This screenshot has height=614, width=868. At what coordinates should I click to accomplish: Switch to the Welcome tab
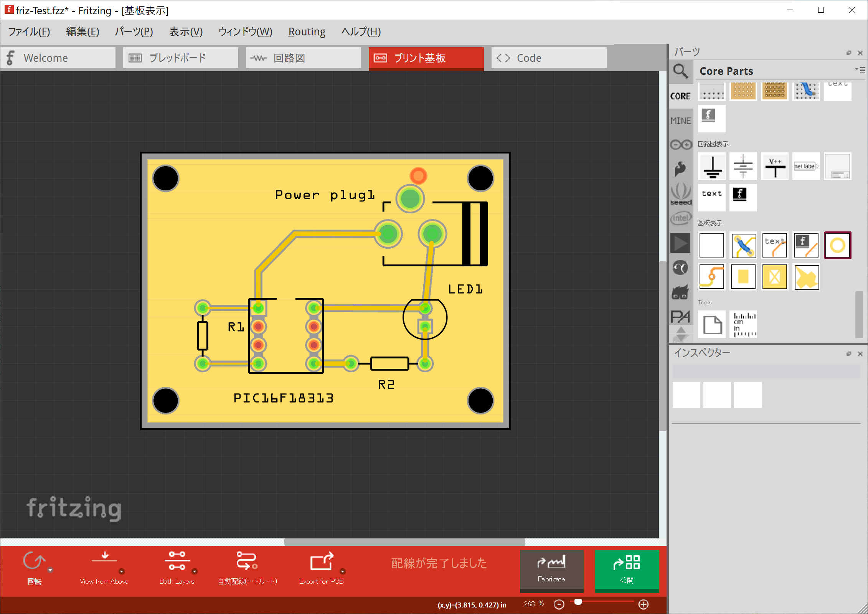58,58
